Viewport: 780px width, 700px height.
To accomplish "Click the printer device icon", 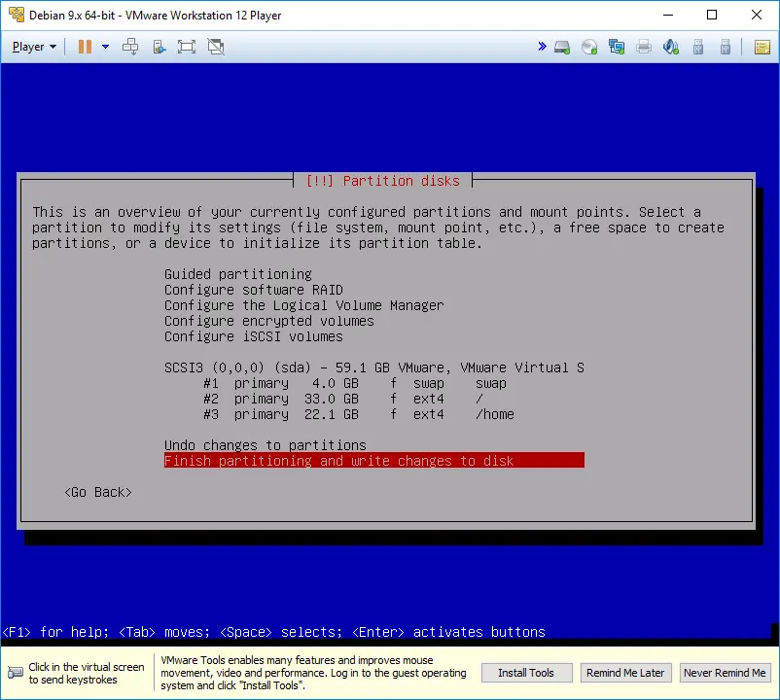I will (x=643, y=47).
